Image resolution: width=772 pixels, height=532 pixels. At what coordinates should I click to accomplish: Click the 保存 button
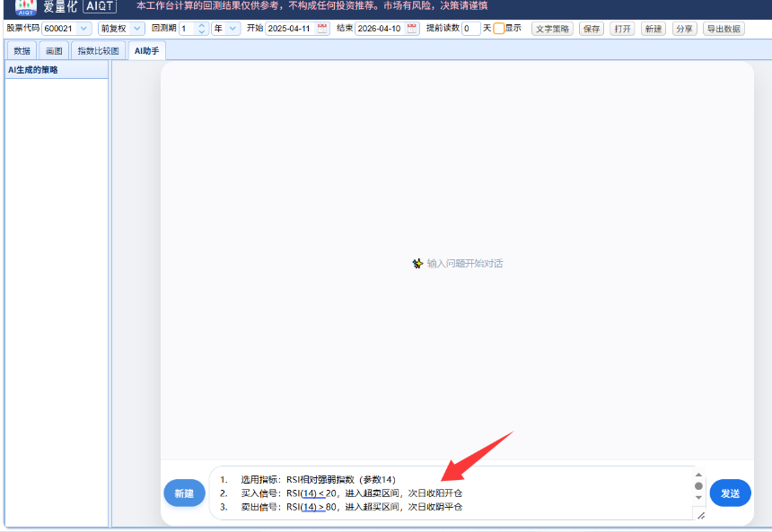pyautogui.click(x=592, y=29)
